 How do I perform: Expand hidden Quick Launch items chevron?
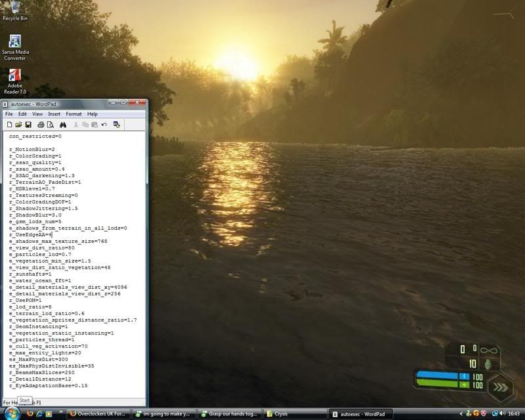tap(61, 412)
